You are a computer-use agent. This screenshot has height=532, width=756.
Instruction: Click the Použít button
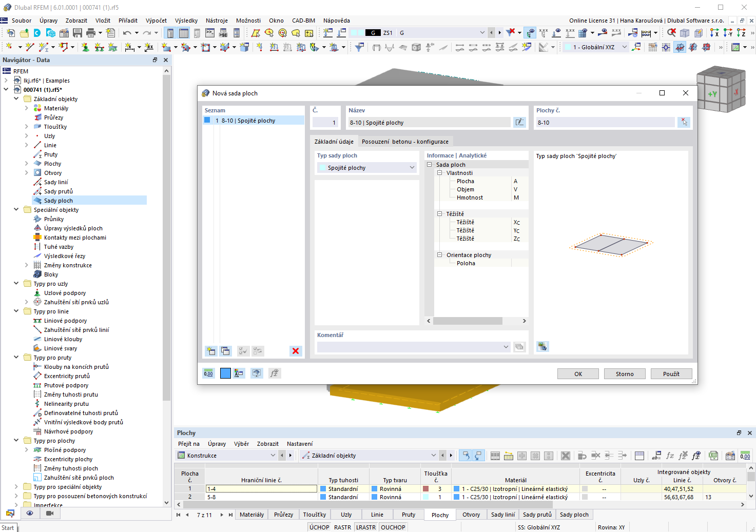point(671,374)
